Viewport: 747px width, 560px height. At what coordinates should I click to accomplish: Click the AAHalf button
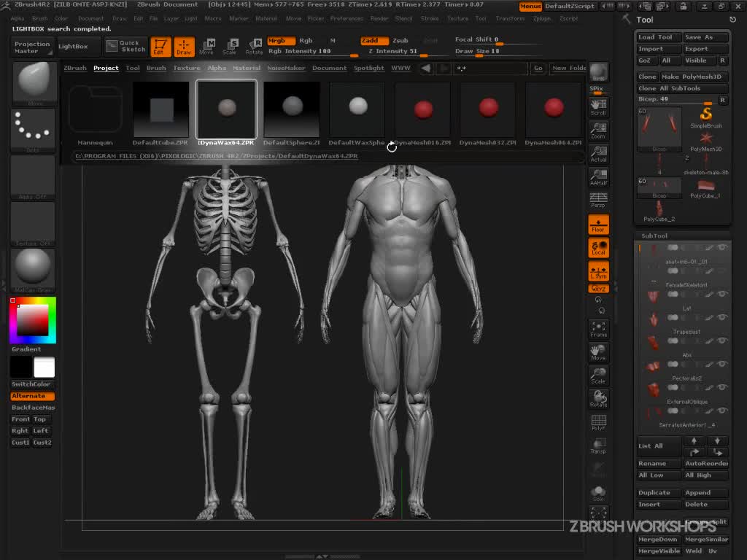[x=598, y=178]
